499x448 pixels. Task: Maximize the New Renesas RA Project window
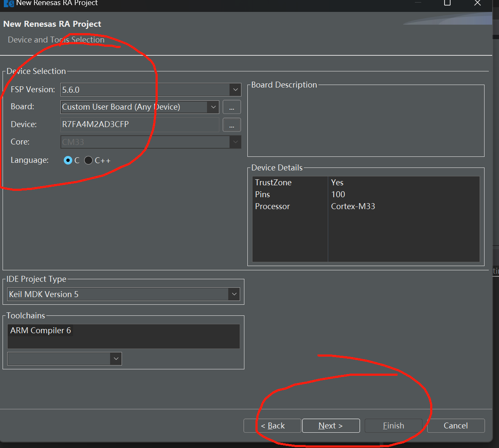[447, 3]
